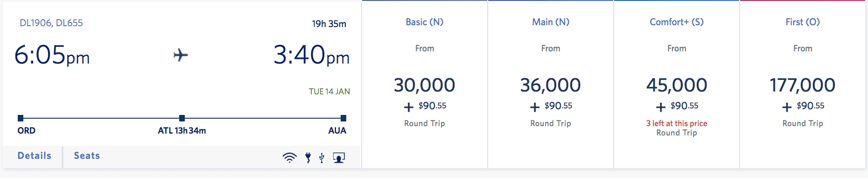
Task: Click the personal entertainment screen icon
Action: point(339,157)
